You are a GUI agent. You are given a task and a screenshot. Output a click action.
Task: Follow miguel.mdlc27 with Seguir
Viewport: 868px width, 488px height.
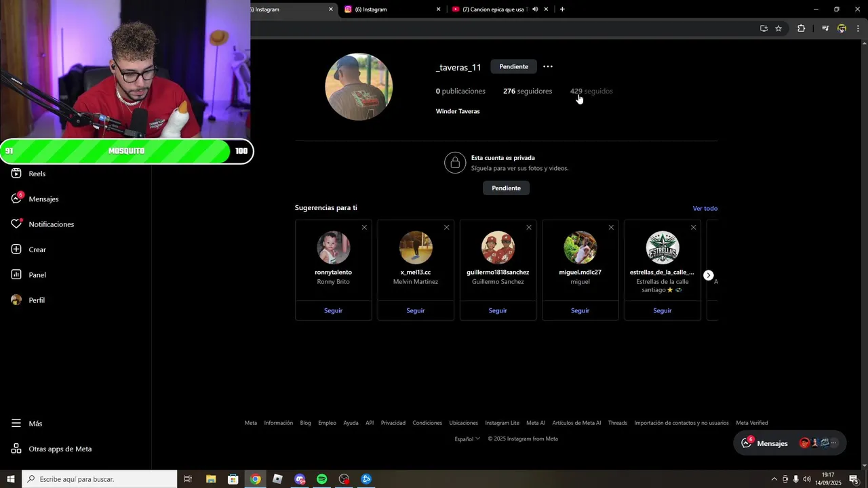tap(580, 310)
